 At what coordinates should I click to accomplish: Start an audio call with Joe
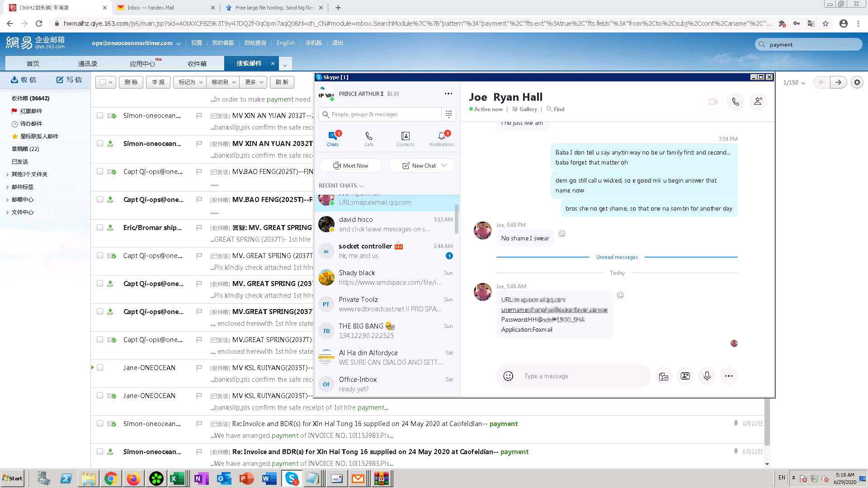click(x=736, y=102)
